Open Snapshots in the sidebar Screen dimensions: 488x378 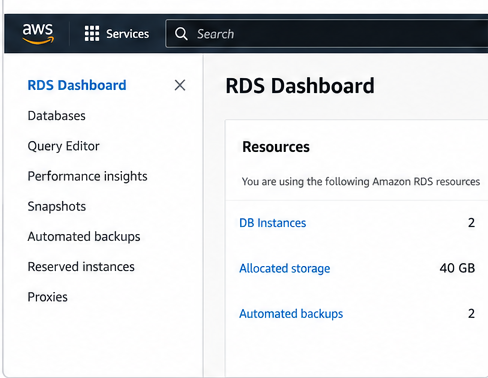point(57,207)
